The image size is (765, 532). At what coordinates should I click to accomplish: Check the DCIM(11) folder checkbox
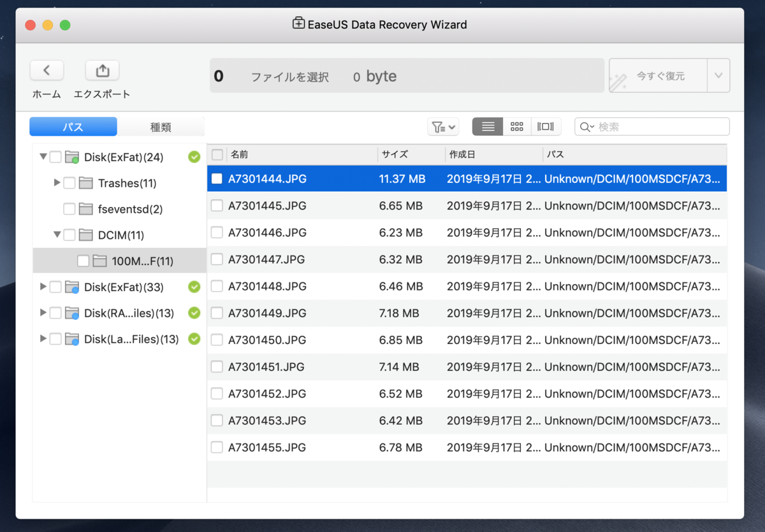coord(69,235)
